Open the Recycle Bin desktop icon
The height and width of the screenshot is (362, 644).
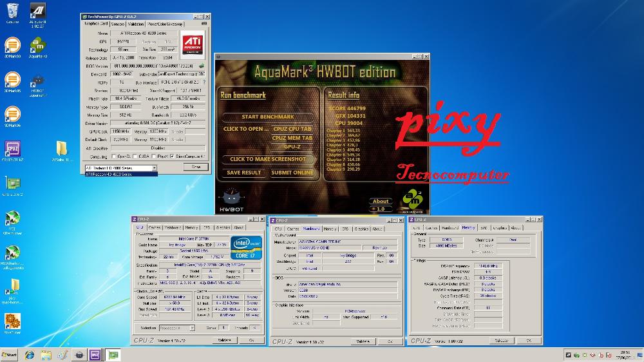tap(12, 11)
